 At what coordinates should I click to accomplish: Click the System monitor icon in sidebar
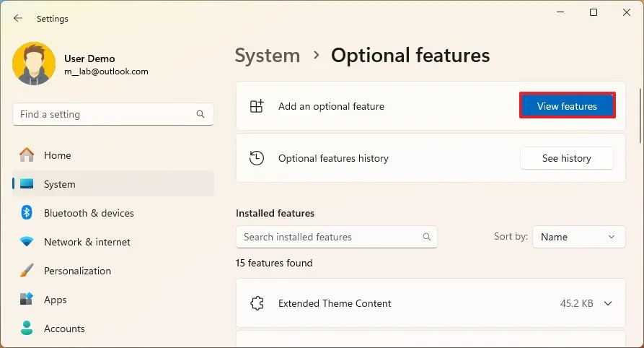[x=27, y=183]
